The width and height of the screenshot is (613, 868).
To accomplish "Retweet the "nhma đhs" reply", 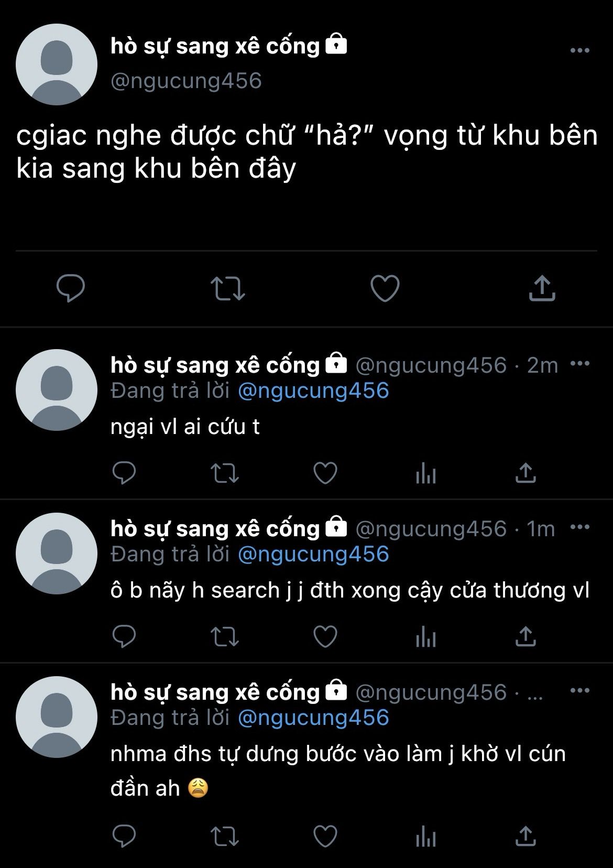I will 224,836.
